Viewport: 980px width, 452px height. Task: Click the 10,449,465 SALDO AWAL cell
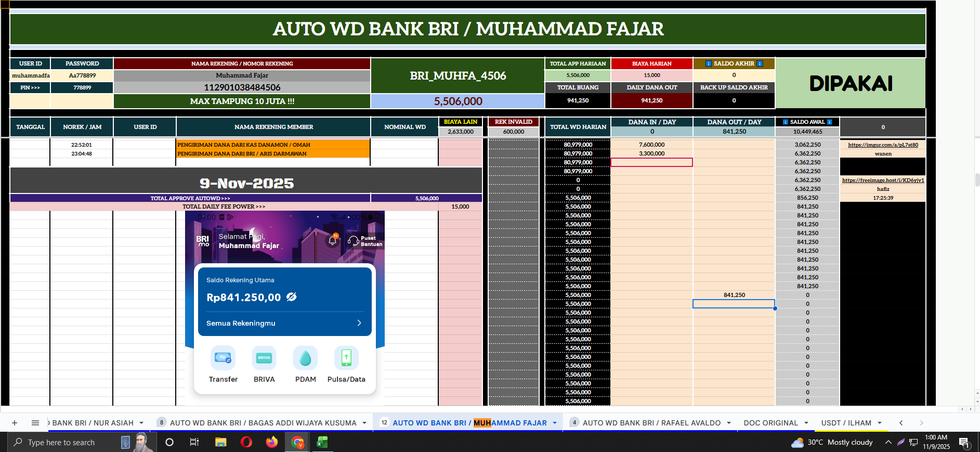(x=807, y=132)
